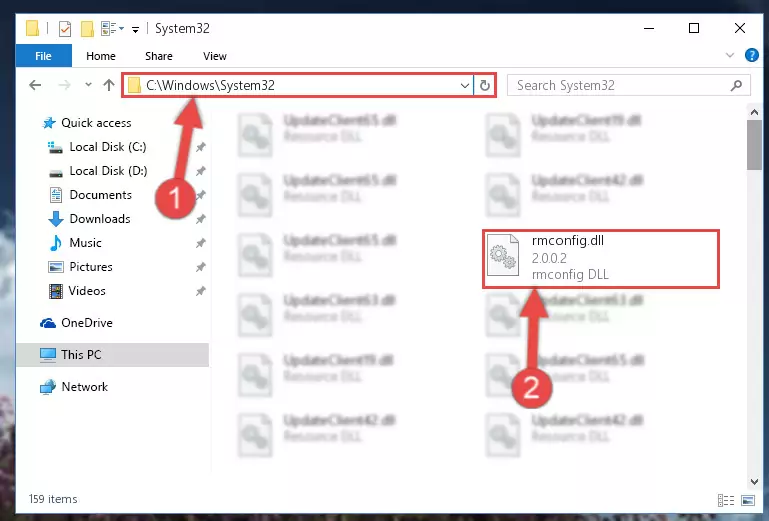Viewport: 769px width, 521px height.
Task: Open the recent locations dropdown arrow
Action: tap(88, 85)
